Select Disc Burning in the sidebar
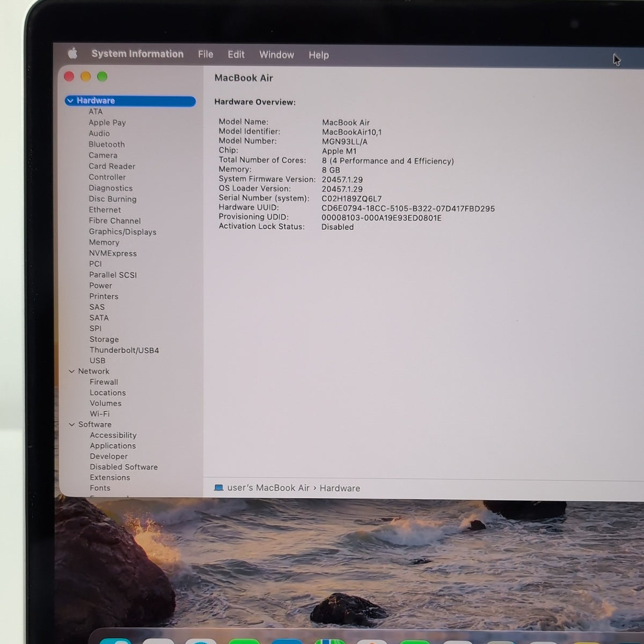Viewport: 644px width, 644px height. [x=113, y=199]
